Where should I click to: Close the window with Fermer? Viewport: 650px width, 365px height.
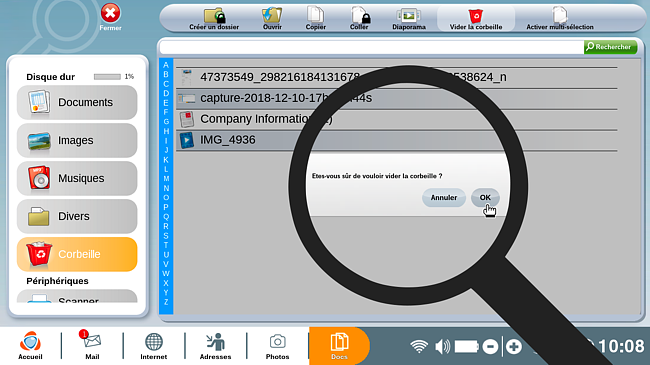[110, 17]
